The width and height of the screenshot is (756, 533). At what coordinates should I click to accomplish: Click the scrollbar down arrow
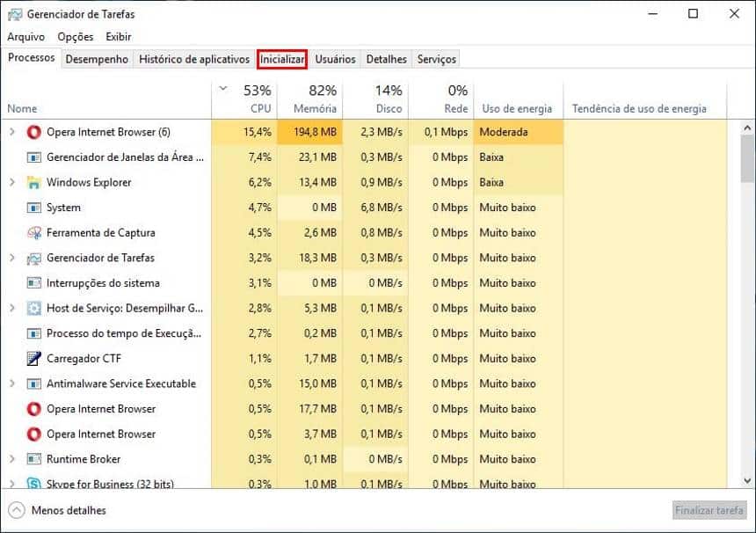747,481
